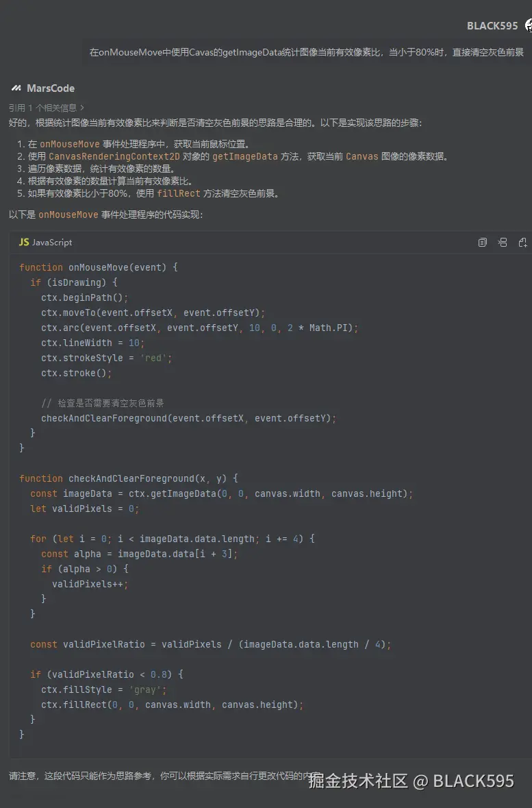
Task: Click the closing note beginning 请注意
Action: tap(165, 776)
